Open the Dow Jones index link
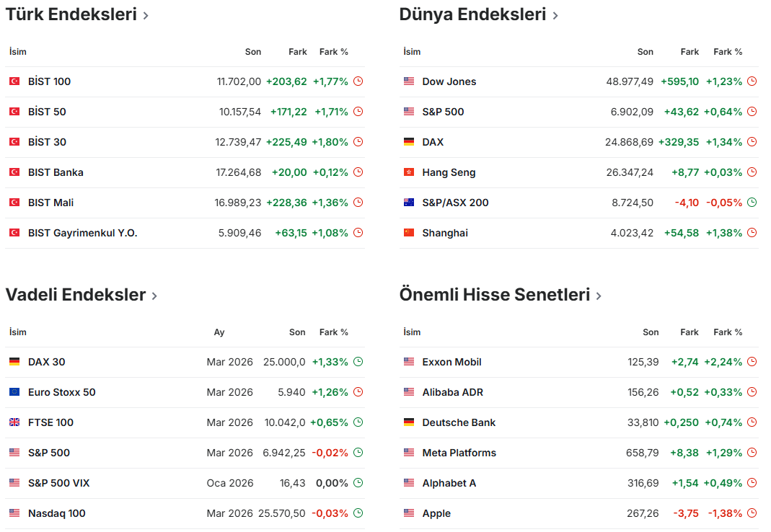Image resolution: width=771 pixels, height=532 pixels. click(x=449, y=81)
